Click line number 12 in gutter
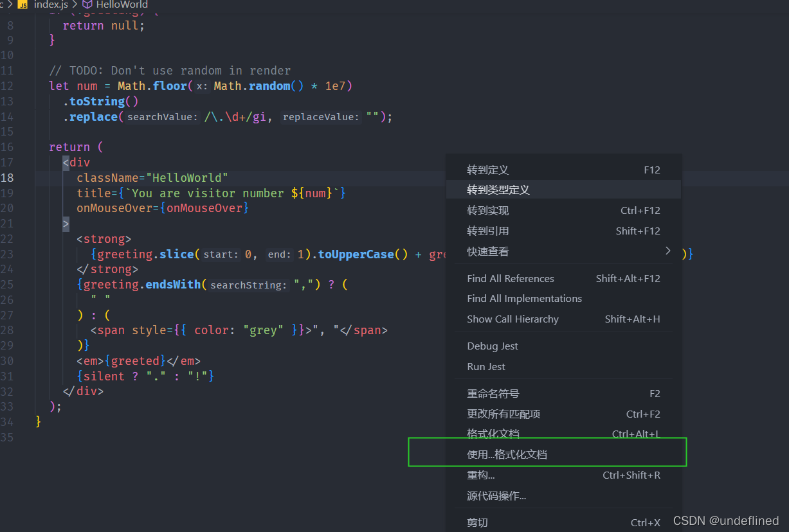 tap(7, 85)
